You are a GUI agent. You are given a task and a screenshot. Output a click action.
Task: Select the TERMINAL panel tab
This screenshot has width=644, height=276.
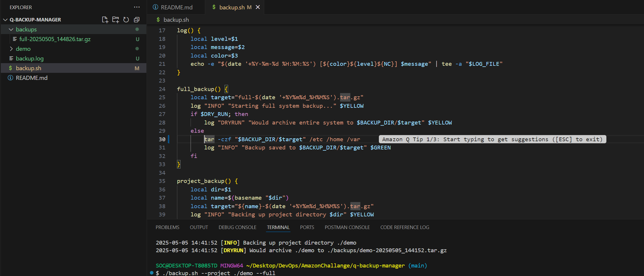[278, 227]
